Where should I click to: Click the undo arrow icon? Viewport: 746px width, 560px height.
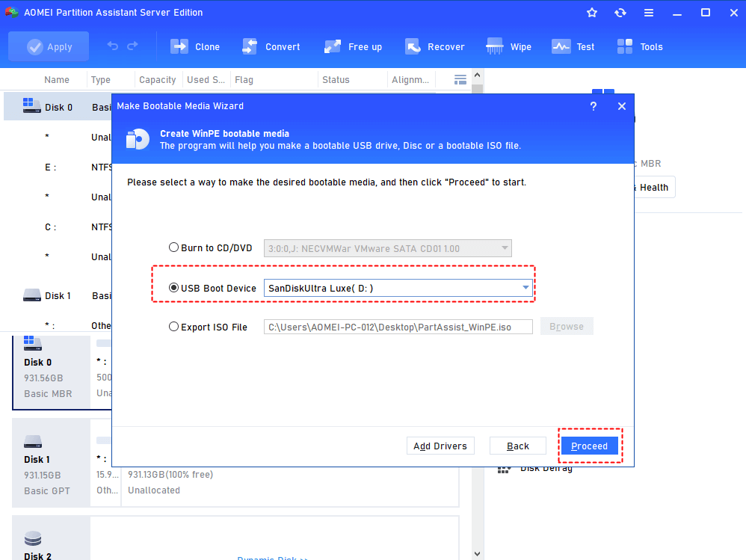pyautogui.click(x=113, y=46)
